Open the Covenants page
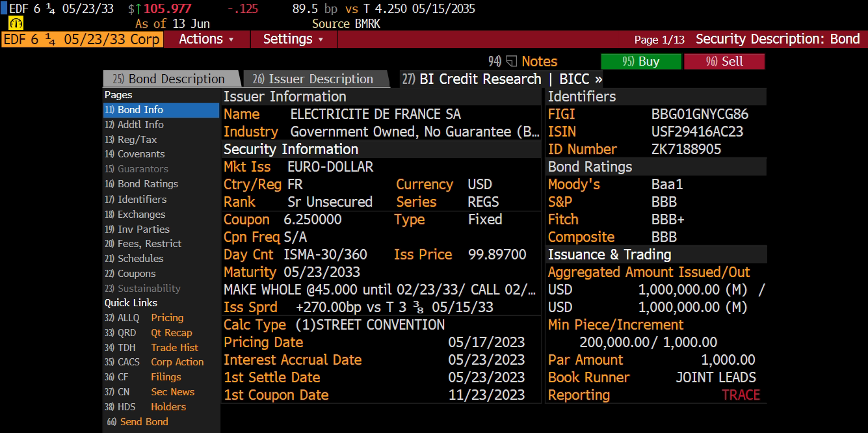The width and height of the screenshot is (868, 433). 135,154
